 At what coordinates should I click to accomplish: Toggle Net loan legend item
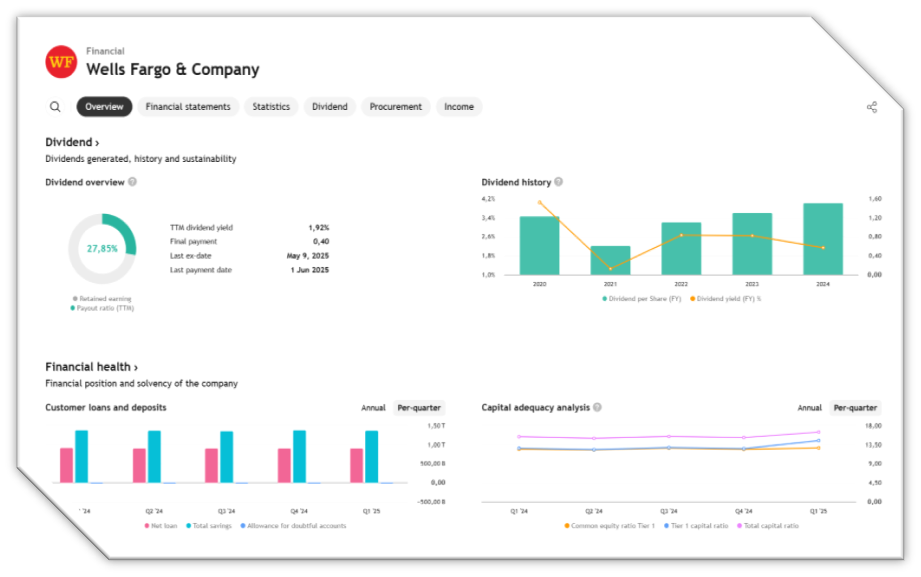click(x=161, y=526)
